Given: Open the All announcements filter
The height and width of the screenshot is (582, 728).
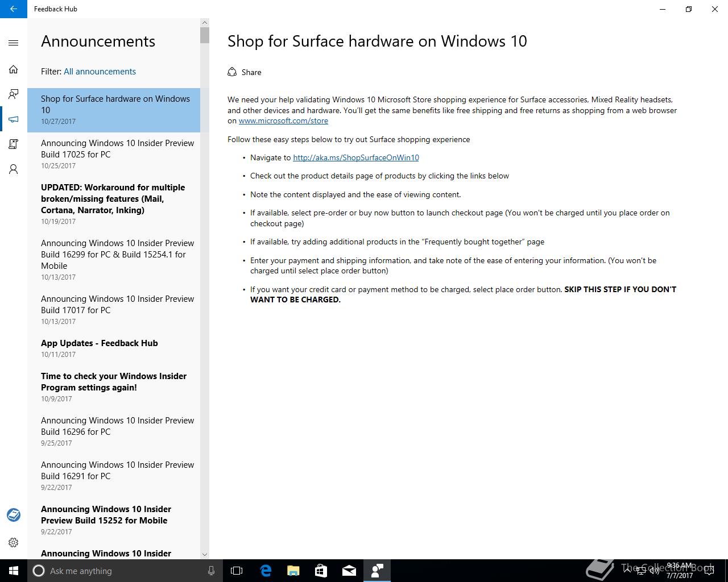Looking at the screenshot, I should [x=100, y=72].
